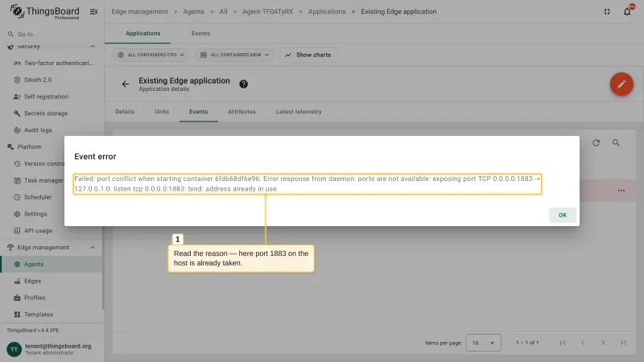Open Templates in sidebar
The height and width of the screenshot is (362, 644).
coord(52,315)
